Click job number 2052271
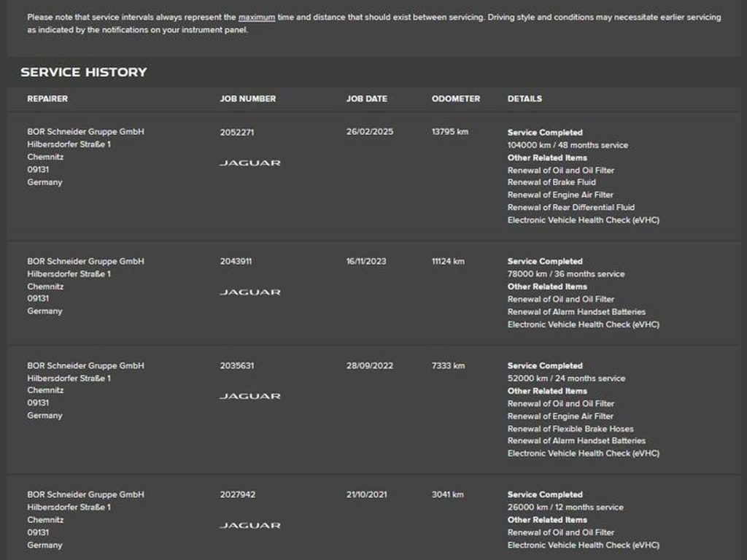The image size is (747, 560). point(237,133)
